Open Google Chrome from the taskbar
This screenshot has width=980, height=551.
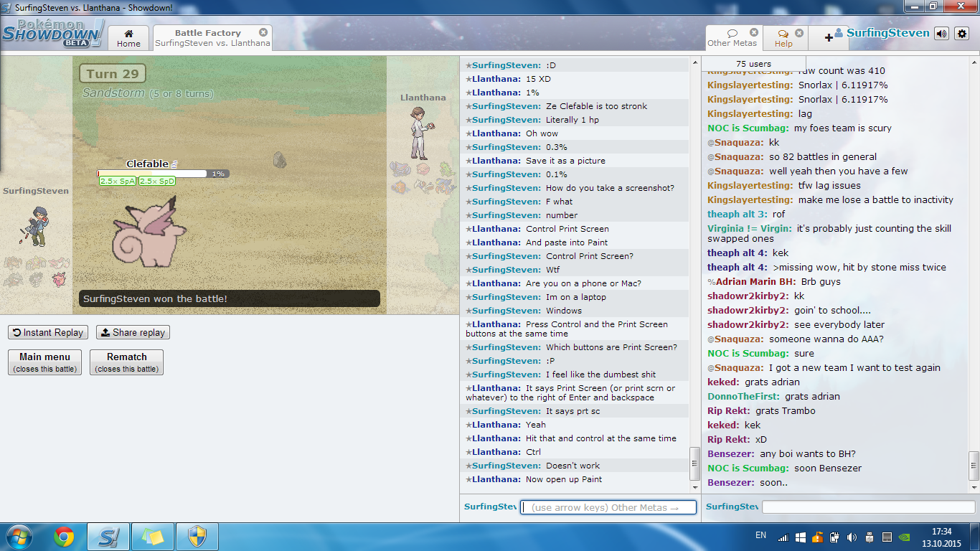coord(65,537)
